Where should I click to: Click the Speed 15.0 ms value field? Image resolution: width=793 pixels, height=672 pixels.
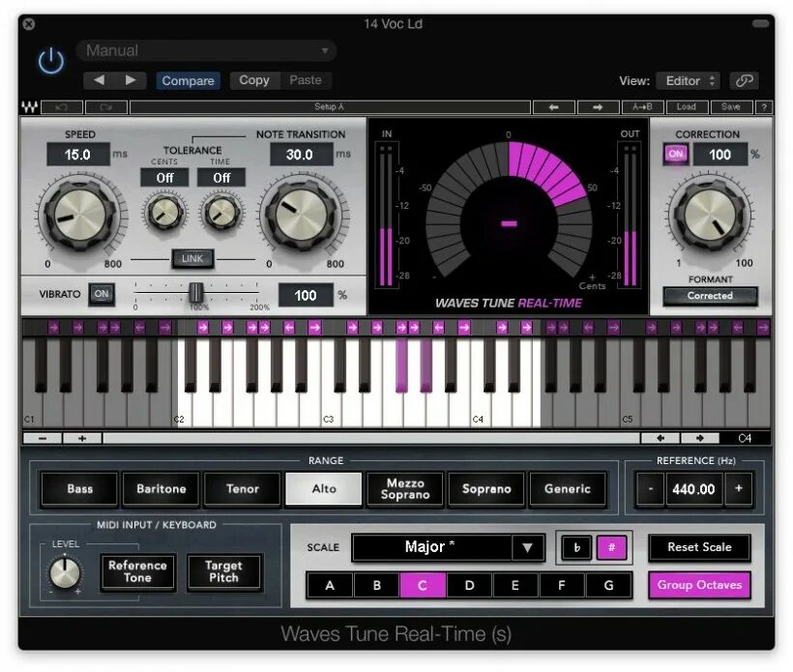tap(78, 154)
